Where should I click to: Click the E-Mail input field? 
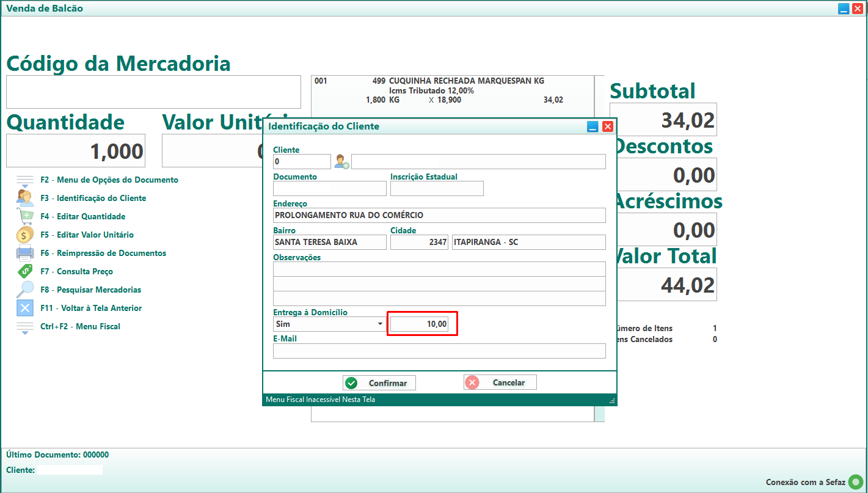tap(439, 351)
